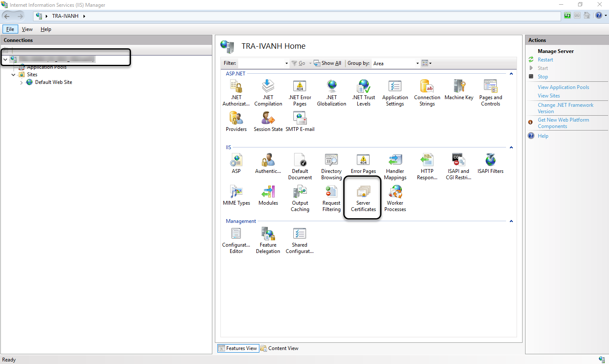
Task: Open .NET Globalization settings
Action: [331, 93]
